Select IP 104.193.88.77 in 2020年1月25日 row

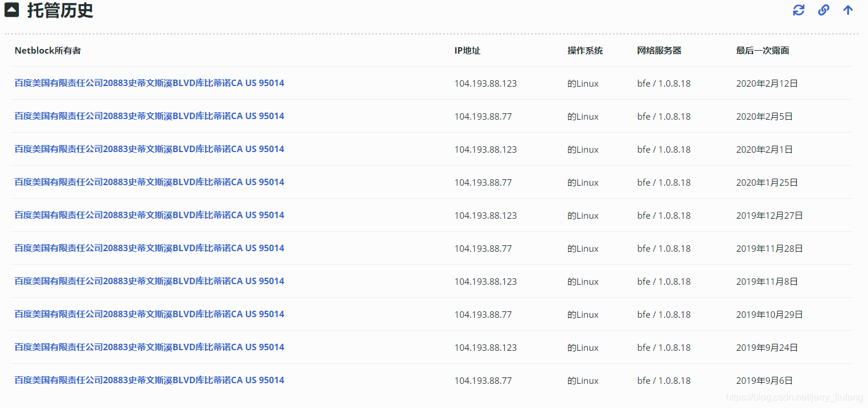(x=483, y=183)
